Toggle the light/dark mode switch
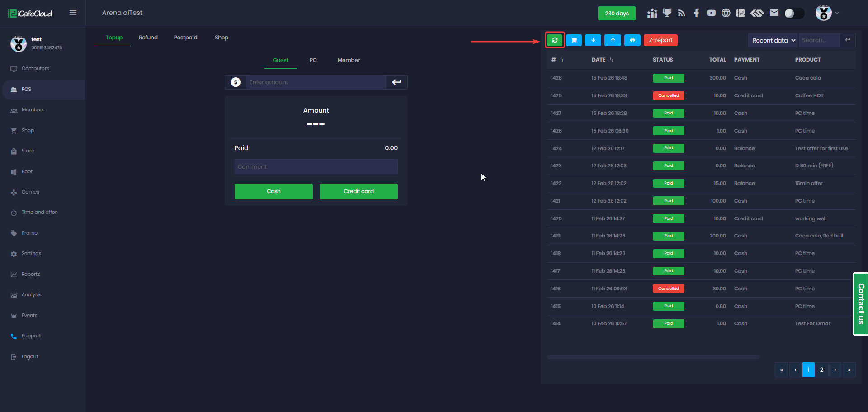 [794, 14]
